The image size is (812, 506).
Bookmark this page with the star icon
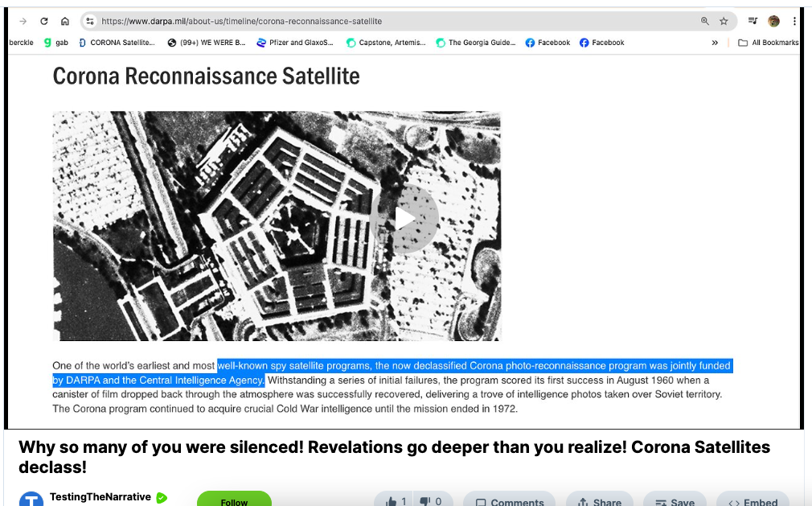pos(724,21)
